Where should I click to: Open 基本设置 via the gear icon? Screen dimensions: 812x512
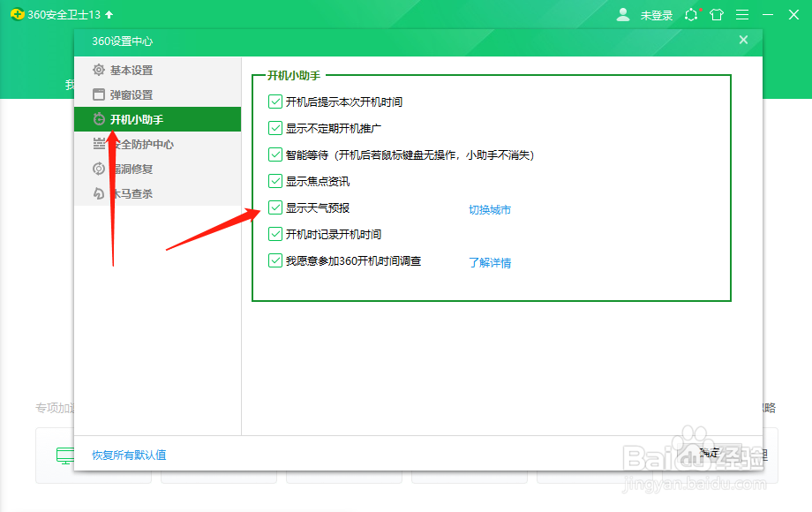[x=97, y=70]
